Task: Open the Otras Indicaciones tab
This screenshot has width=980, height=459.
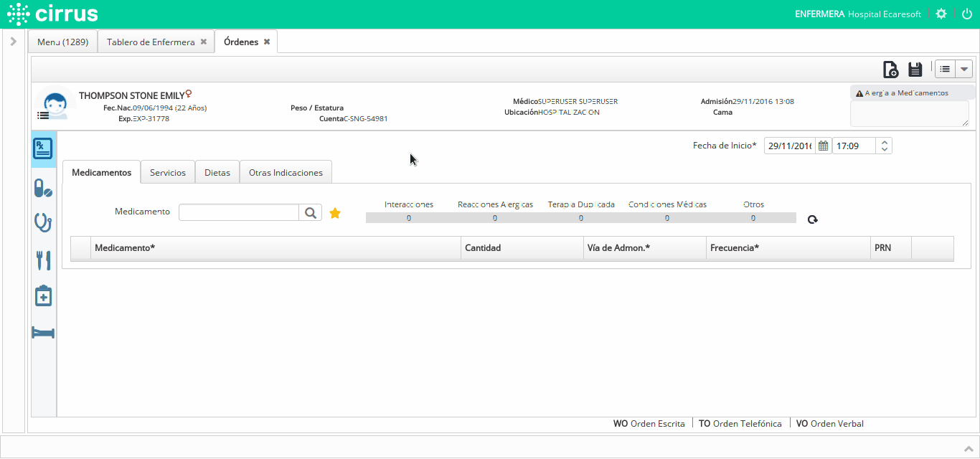Action: click(286, 173)
